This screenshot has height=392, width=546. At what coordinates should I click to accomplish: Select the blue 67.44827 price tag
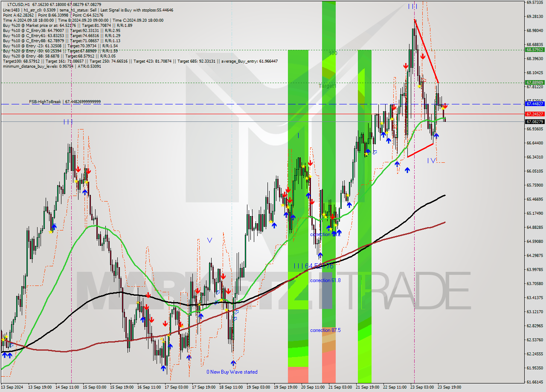click(534, 104)
